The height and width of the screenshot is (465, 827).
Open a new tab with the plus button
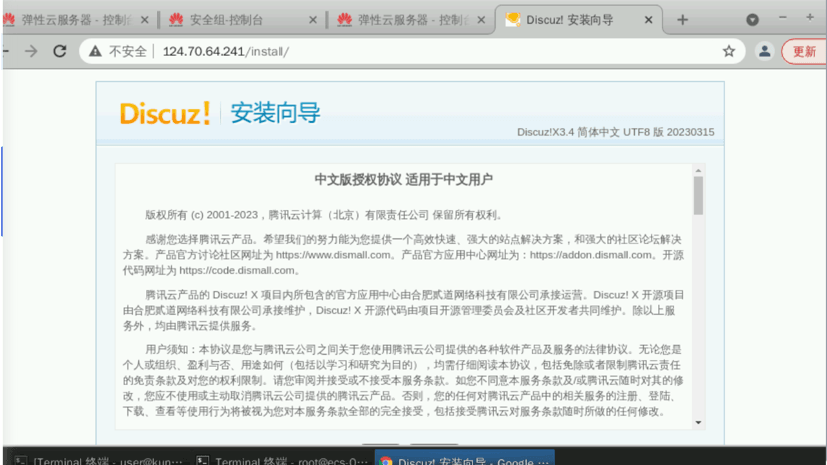point(683,19)
